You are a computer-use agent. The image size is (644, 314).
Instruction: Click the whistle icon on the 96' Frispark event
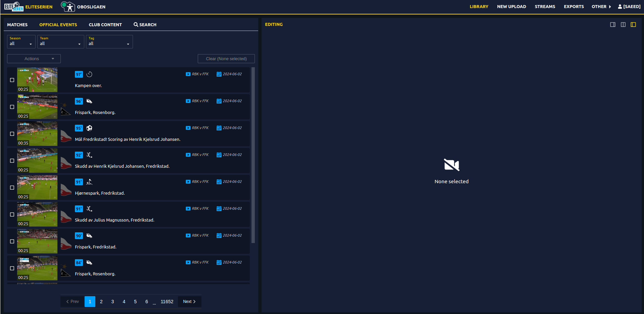click(x=89, y=101)
